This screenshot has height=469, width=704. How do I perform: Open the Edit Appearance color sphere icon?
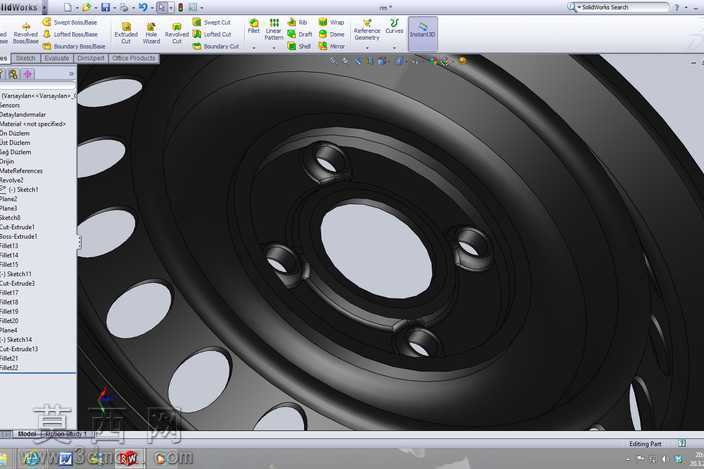pos(462,61)
